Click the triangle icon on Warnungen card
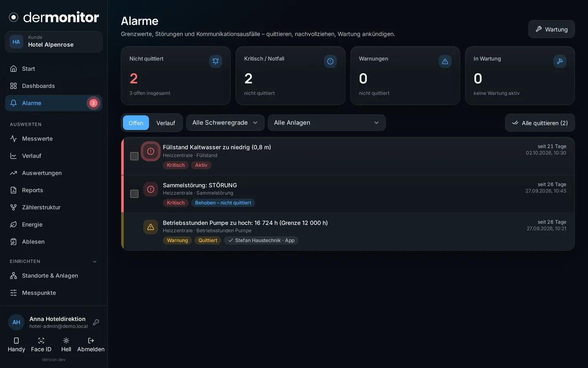The width and height of the screenshot is (588, 368). (x=445, y=61)
